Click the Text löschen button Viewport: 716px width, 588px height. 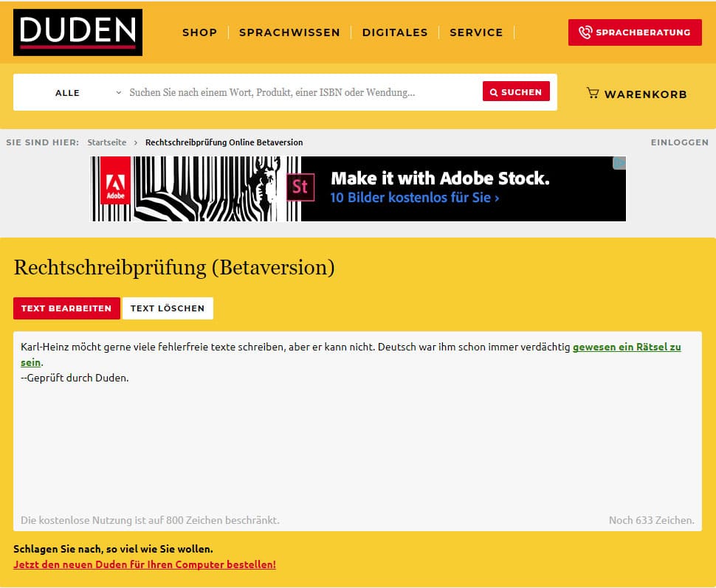pos(168,308)
